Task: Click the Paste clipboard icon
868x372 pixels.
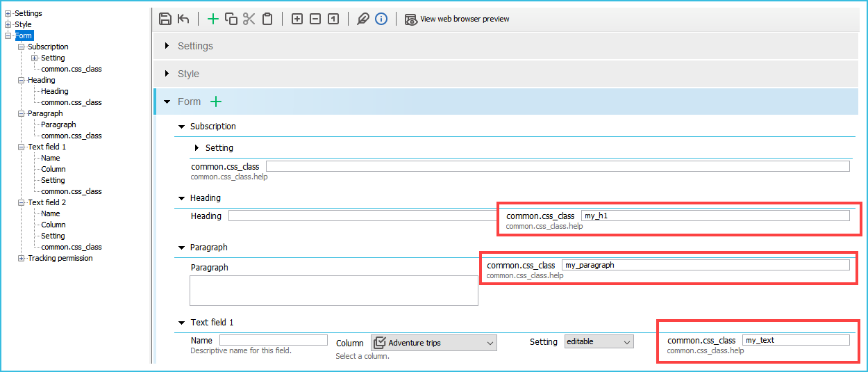Action: click(x=267, y=19)
